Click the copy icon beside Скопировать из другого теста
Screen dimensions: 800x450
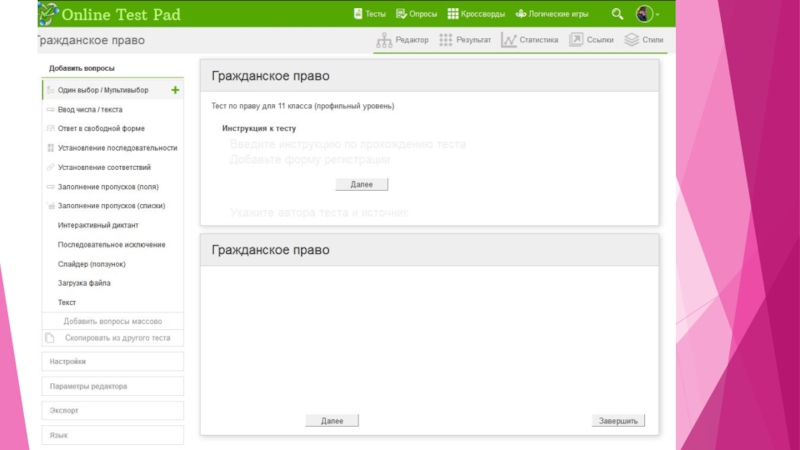pos(50,338)
